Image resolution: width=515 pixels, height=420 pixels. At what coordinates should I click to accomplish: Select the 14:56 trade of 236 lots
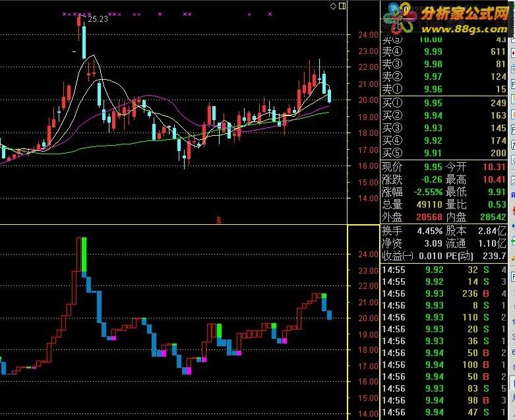coord(444,293)
